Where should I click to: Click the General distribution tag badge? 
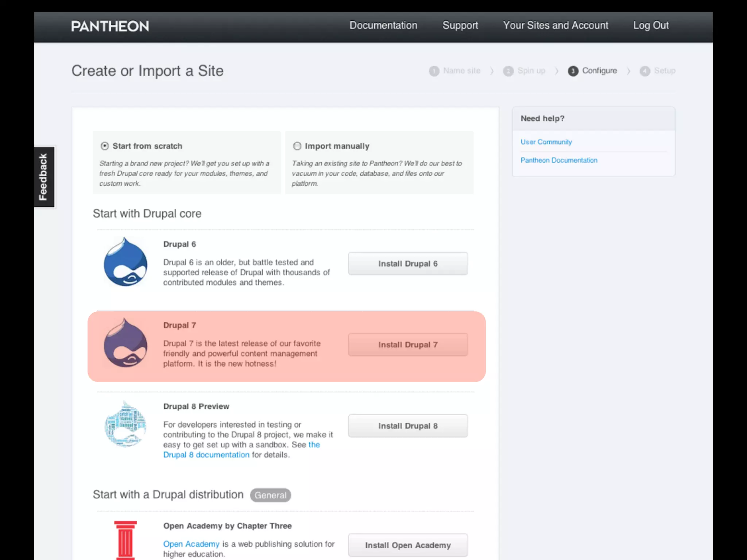coord(270,495)
